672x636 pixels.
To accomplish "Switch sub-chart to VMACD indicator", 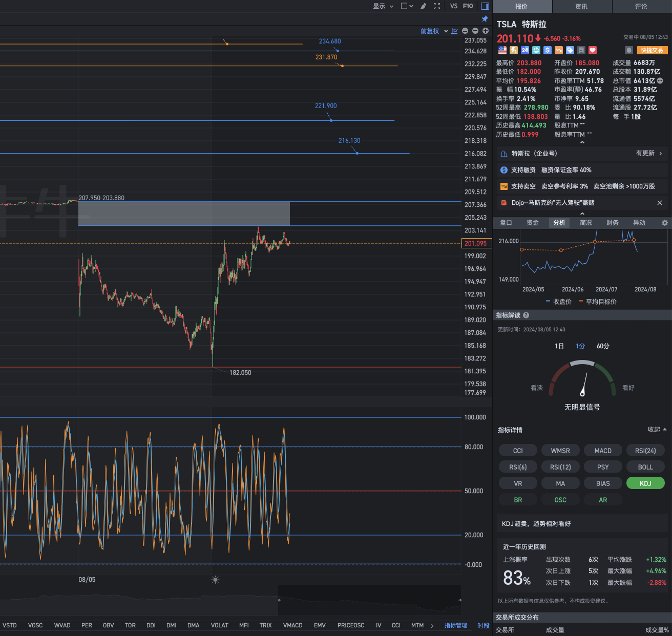I will coord(293,626).
